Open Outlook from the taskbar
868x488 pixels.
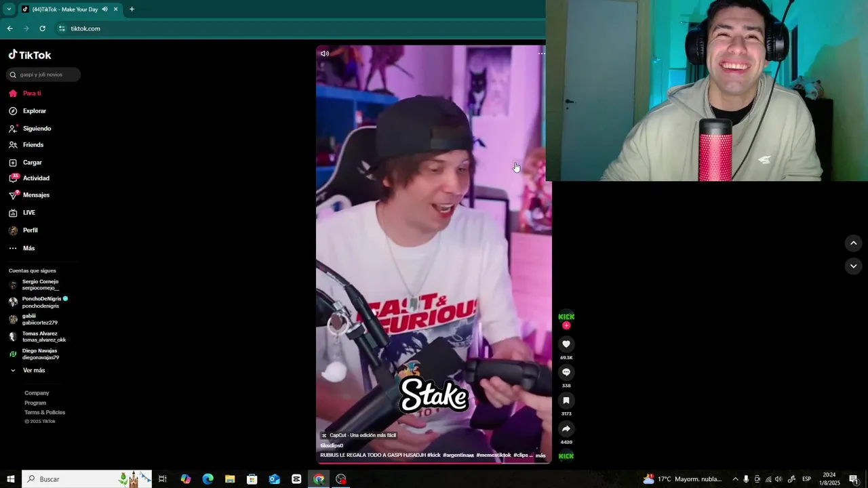point(274,479)
